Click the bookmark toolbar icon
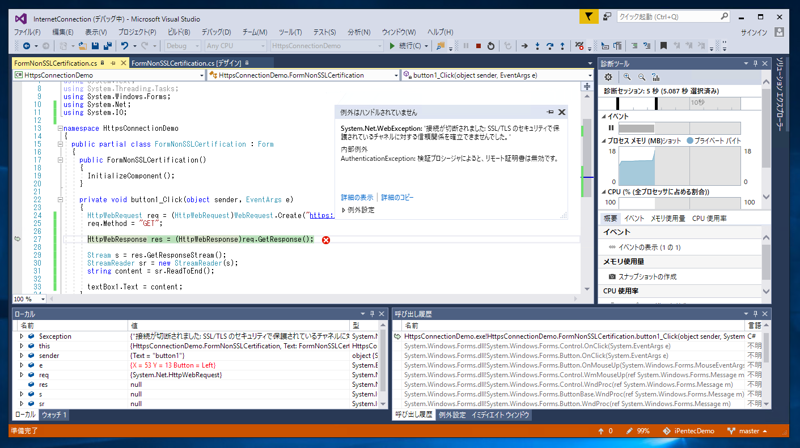Screen dimensions: 800x448 663,46
